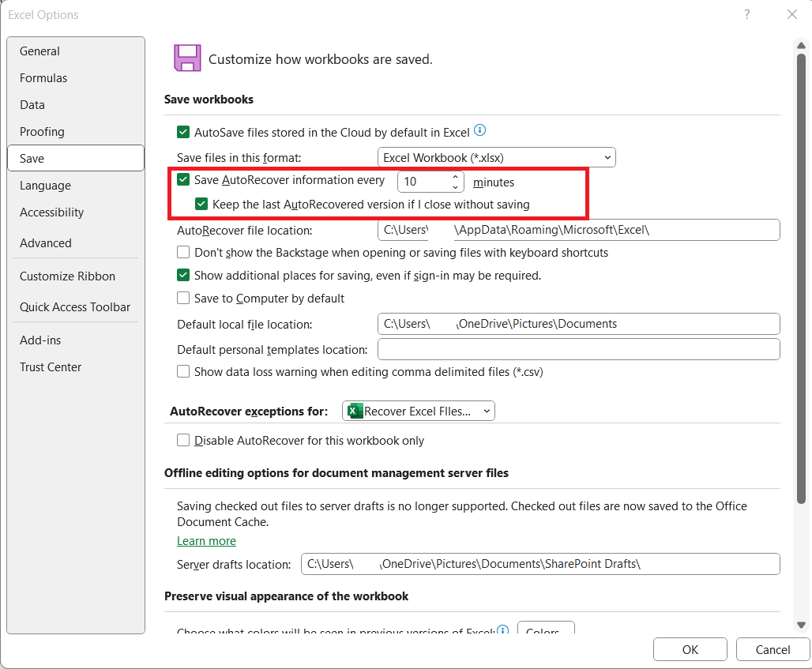Open the Save files in this format dropdown
Screen dimensions: 812x669
pos(497,157)
